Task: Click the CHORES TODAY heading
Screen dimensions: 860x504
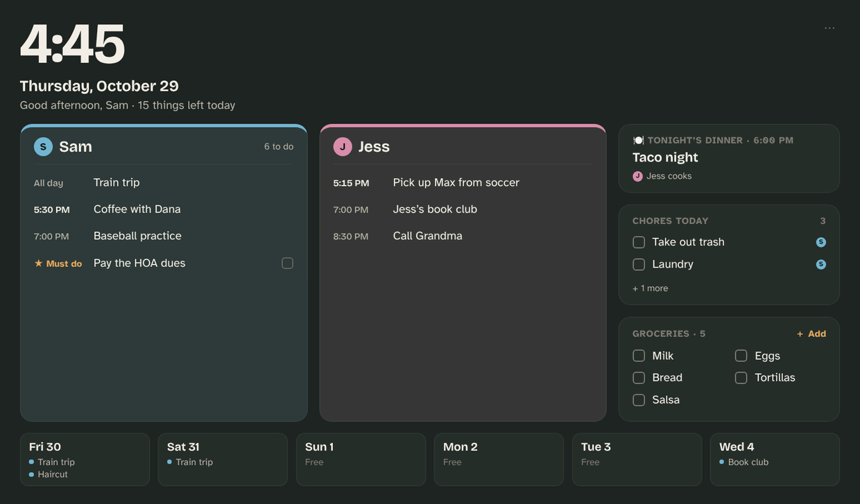Action: (671, 220)
